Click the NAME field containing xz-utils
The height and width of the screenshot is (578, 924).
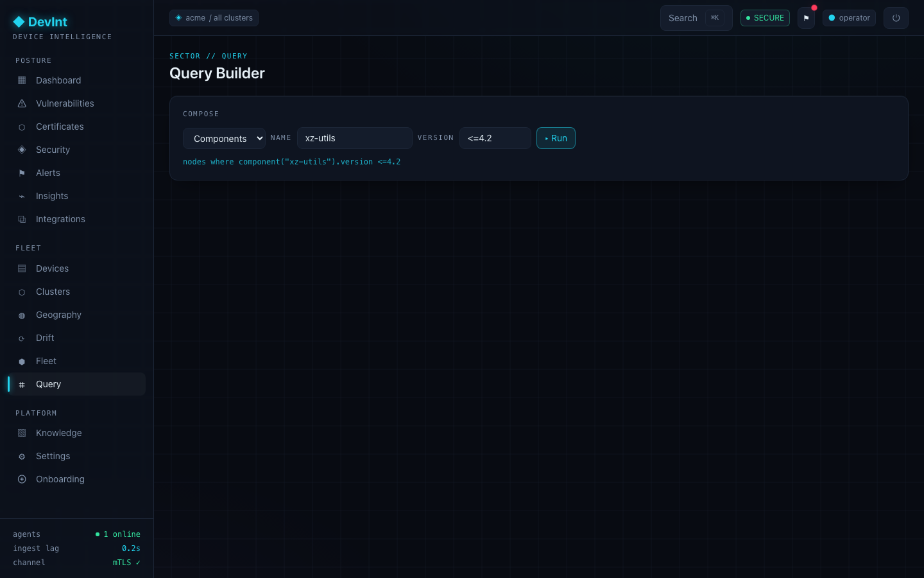355,138
